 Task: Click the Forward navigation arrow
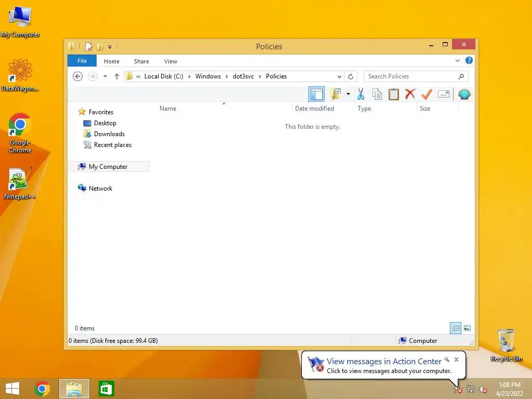click(x=92, y=76)
